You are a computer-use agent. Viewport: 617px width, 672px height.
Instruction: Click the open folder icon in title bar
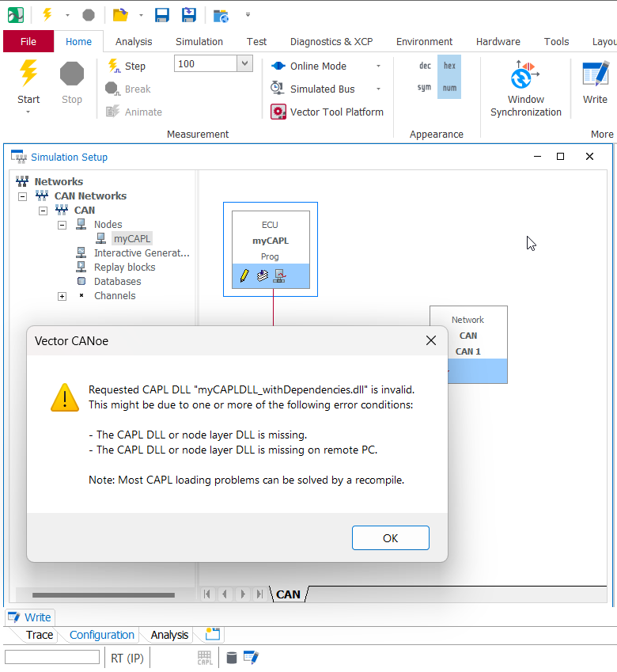(x=119, y=15)
